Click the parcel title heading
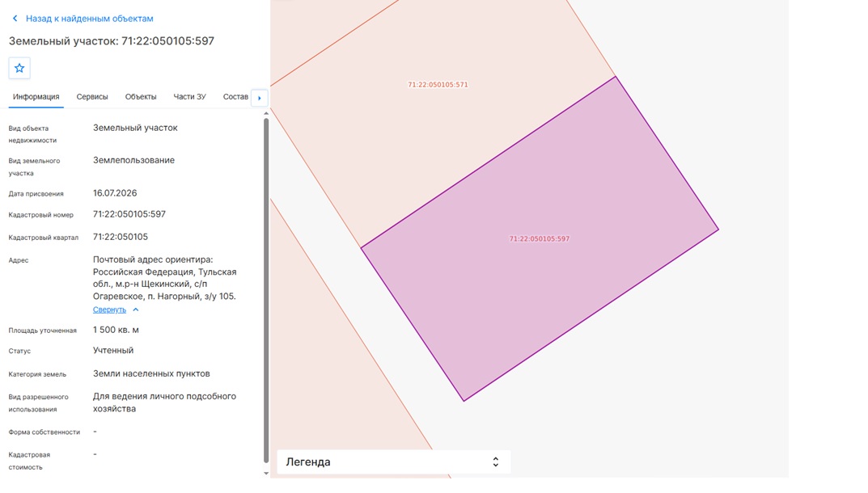This screenshot has width=868, height=493. click(112, 41)
